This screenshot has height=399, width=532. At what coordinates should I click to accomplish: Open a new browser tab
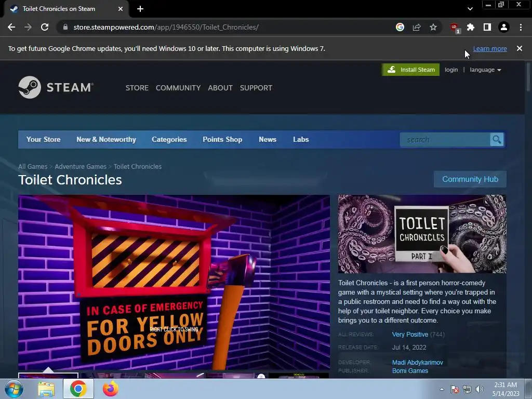(140, 9)
